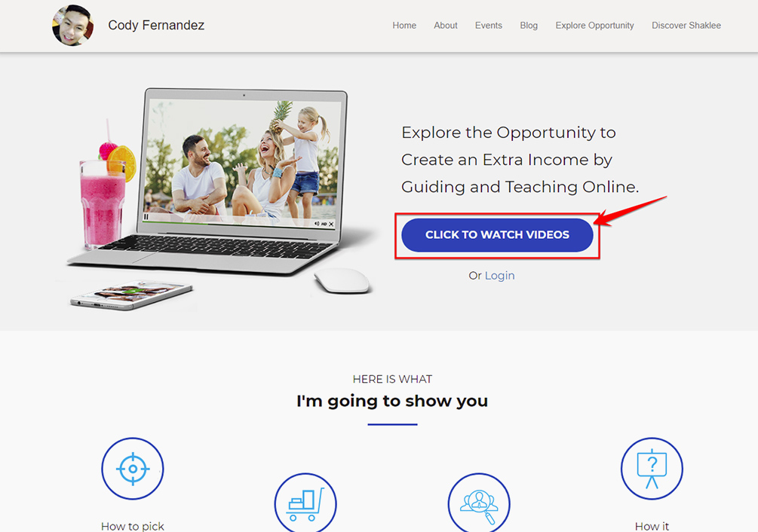Click the question mark presentation board icon
The width and height of the screenshot is (758, 532).
652,469
